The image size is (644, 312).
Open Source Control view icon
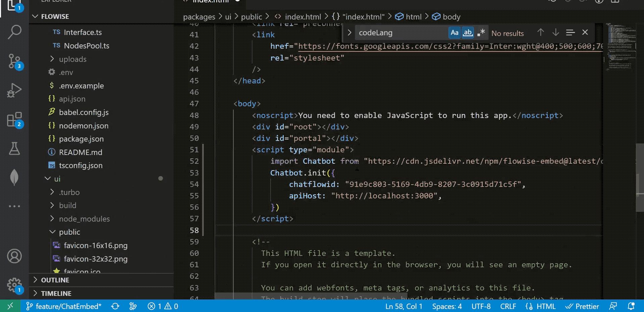click(14, 62)
